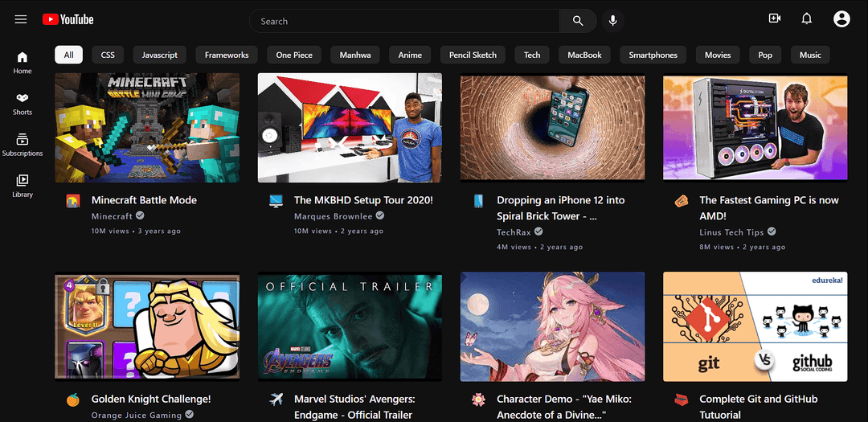
Task: Open the Golden Knight Challenge thumbnail
Action: point(147,326)
